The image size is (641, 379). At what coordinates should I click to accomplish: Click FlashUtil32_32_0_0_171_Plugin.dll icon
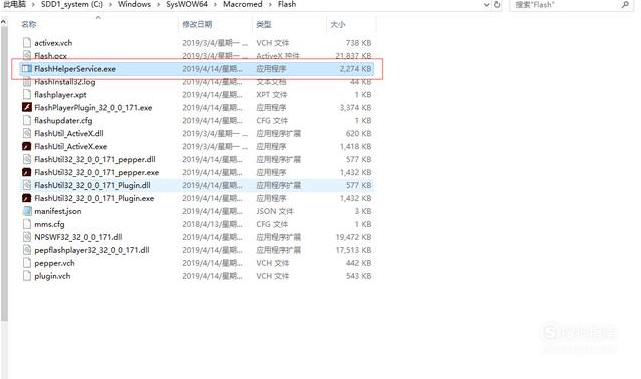[x=27, y=185]
